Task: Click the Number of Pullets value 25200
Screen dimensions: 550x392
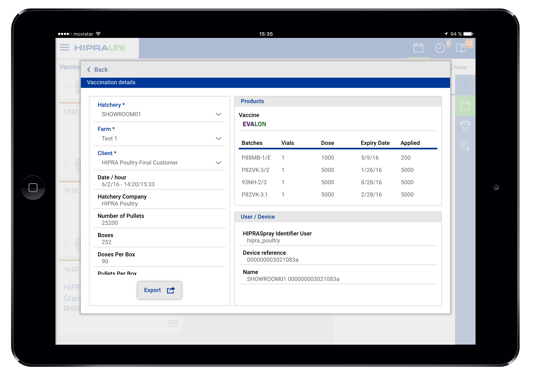Action: coord(110,223)
